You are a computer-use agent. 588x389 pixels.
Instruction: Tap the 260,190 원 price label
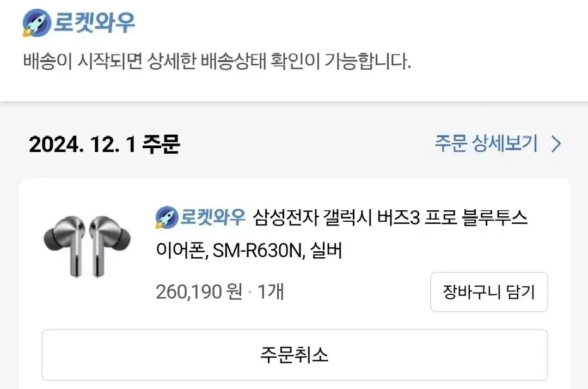199,291
